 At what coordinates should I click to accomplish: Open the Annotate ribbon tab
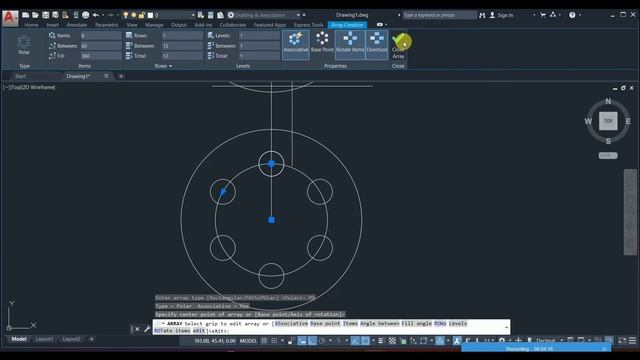[x=77, y=25]
